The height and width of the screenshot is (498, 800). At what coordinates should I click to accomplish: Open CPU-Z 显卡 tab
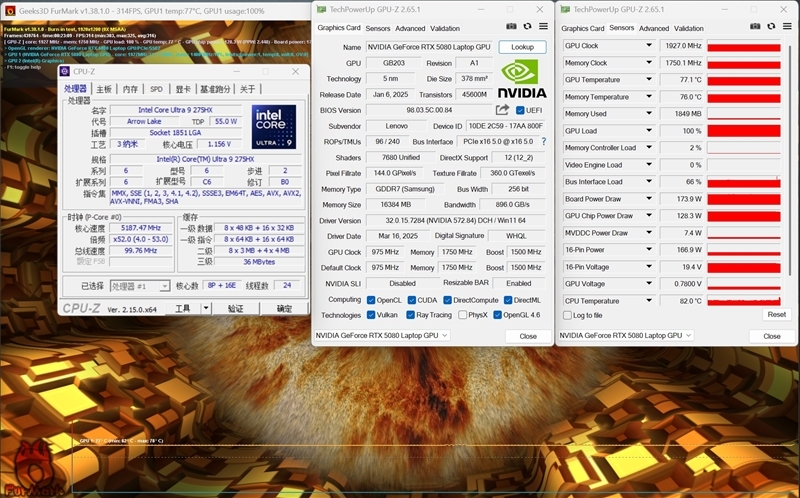pyautogui.click(x=183, y=89)
